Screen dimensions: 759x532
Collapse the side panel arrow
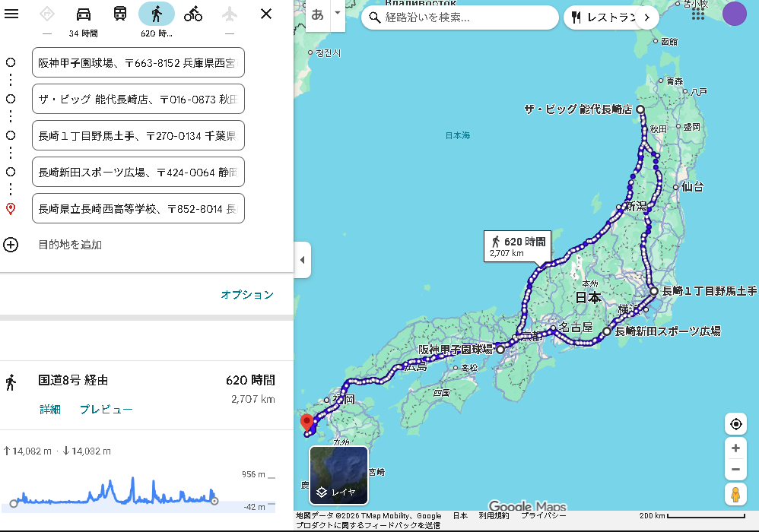[302, 260]
